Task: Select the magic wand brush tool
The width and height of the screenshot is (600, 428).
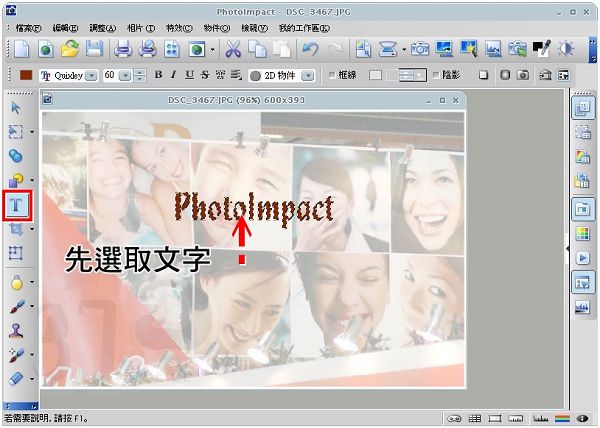Action: pyautogui.click(x=16, y=355)
